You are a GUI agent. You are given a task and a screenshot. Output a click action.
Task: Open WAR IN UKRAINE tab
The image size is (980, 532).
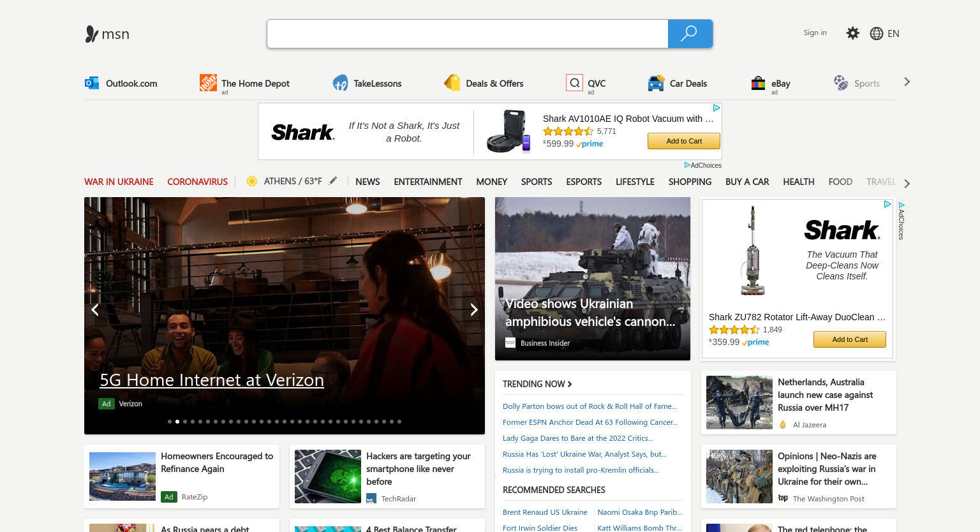[x=119, y=182]
